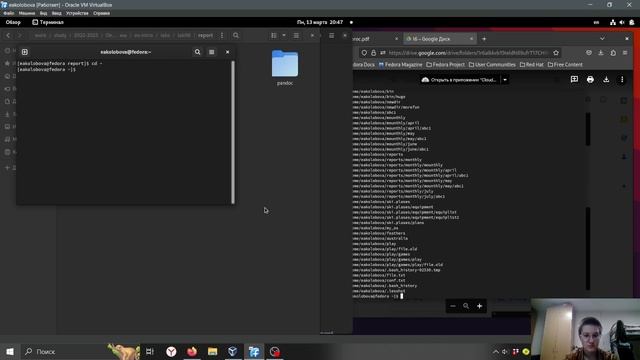640x360 pixels.
Task: Click the 'report' path breadcrumb
Action: point(205,36)
